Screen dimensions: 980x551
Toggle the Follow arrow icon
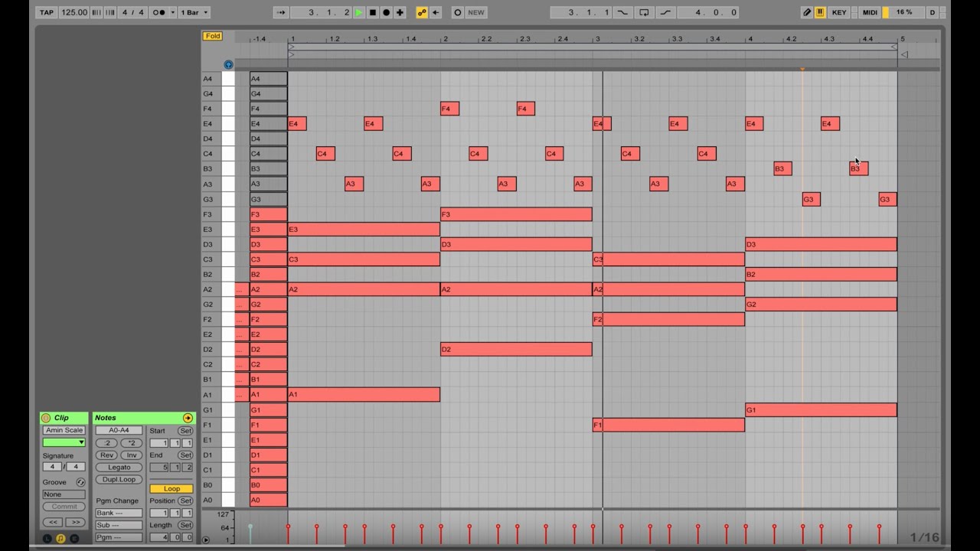281,12
